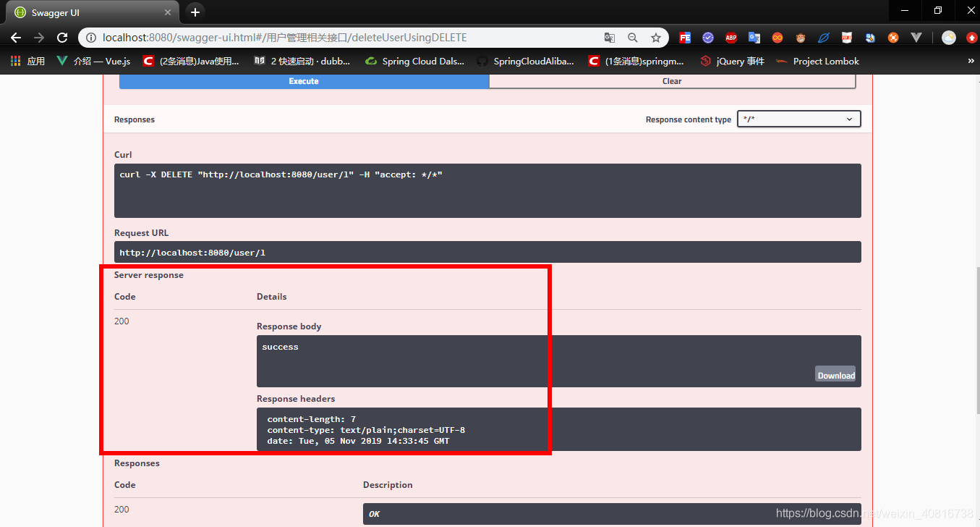This screenshot has height=527, width=980.
Task: Click the blue leaf extension icon
Action: pyautogui.click(x=824, y=38)
